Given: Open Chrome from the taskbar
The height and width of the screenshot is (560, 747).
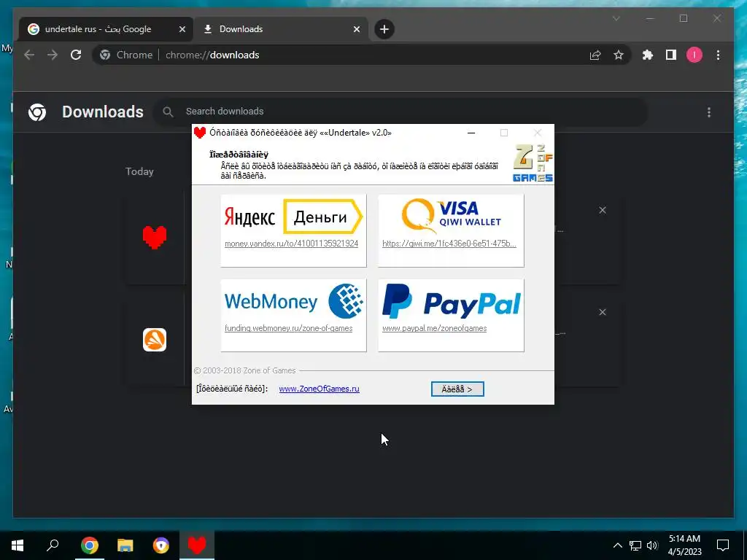Looking at the screenshot, I should pyautogui.click(x=89, y=545).
